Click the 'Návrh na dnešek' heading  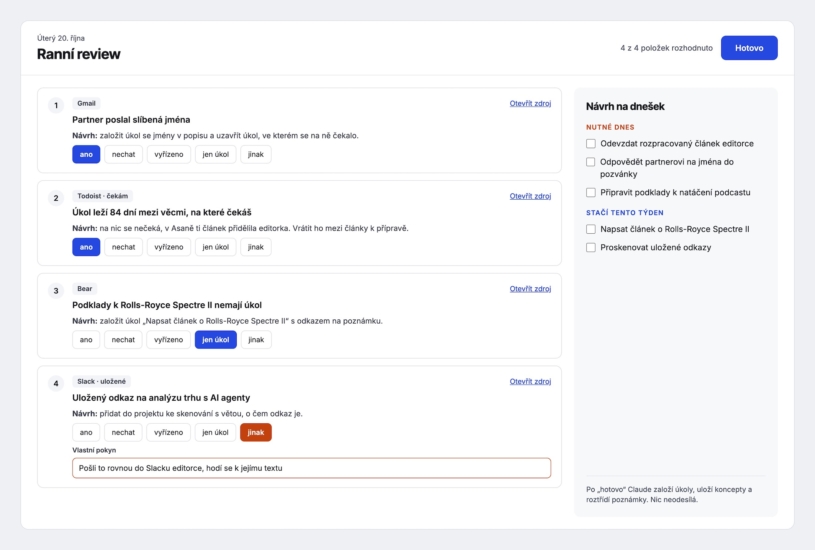click(x=625, y=107)
